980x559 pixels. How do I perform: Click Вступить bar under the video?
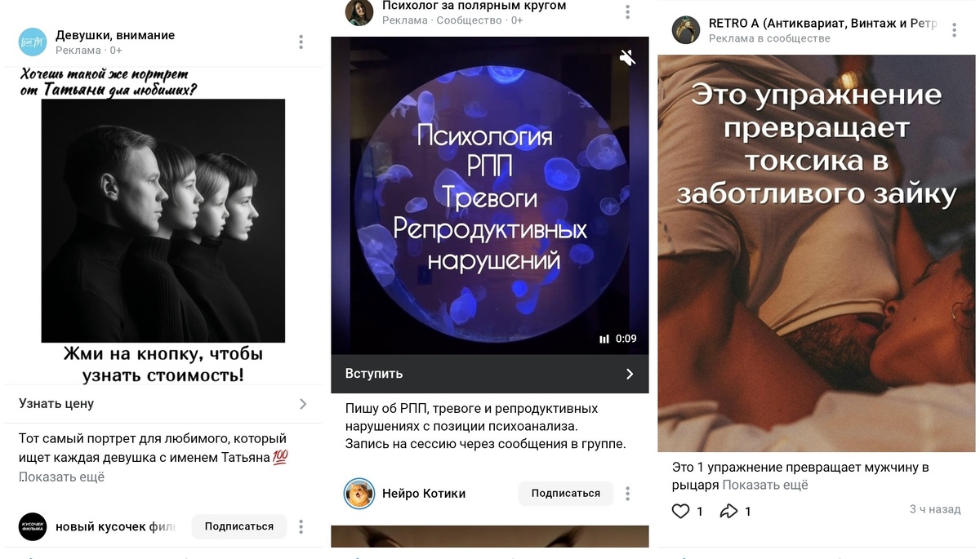pos(490,374)
